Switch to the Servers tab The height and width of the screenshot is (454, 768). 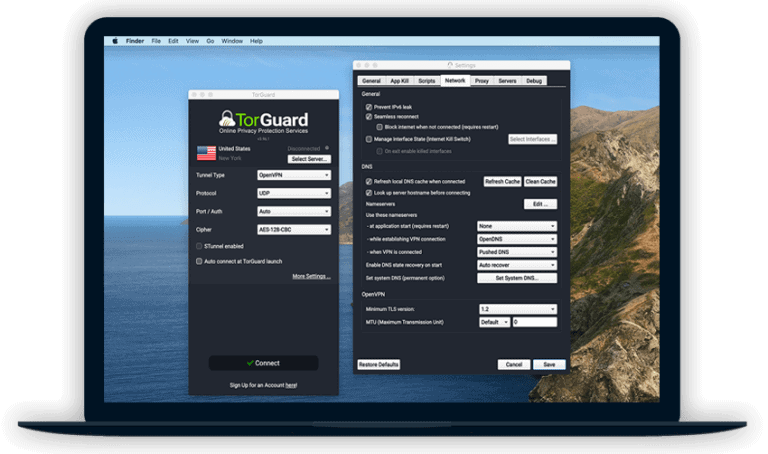tap(507, 81)
